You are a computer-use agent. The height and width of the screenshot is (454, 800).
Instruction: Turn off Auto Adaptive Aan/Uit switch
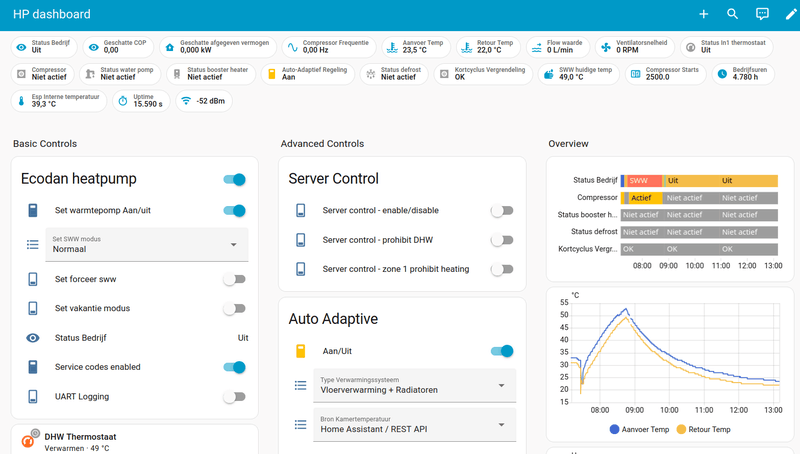(x=502, y=351)
